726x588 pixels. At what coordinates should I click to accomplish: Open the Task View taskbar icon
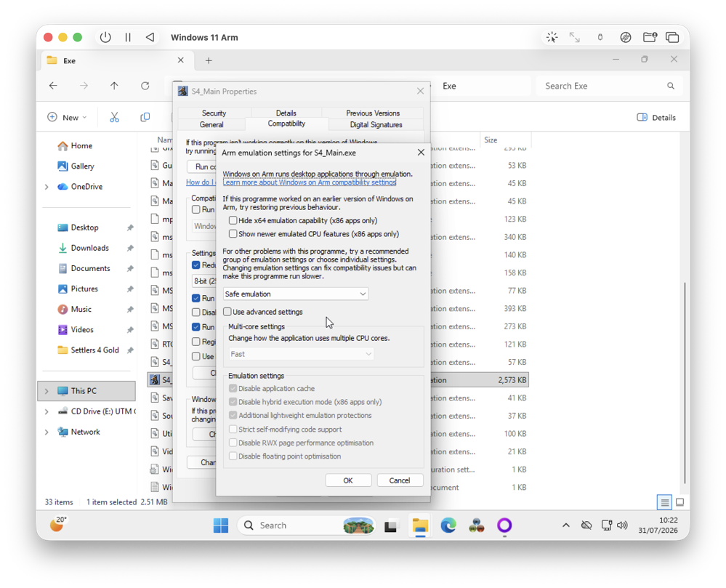tap(391, 526)
